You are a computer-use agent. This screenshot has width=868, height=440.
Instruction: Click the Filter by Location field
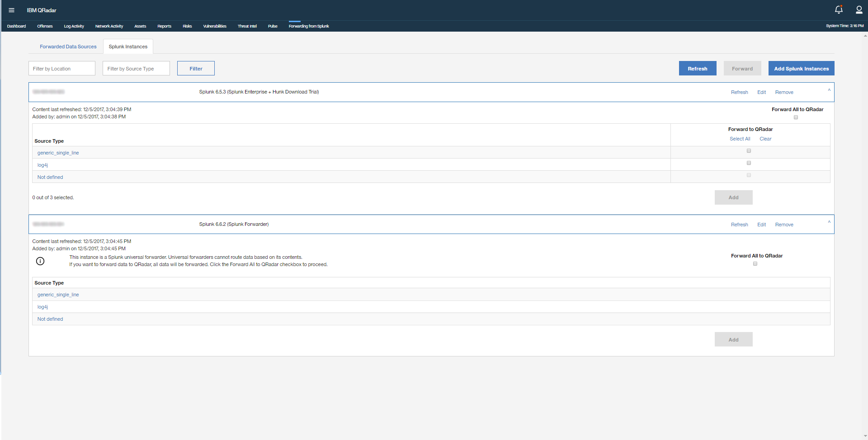tap(61, 68)
